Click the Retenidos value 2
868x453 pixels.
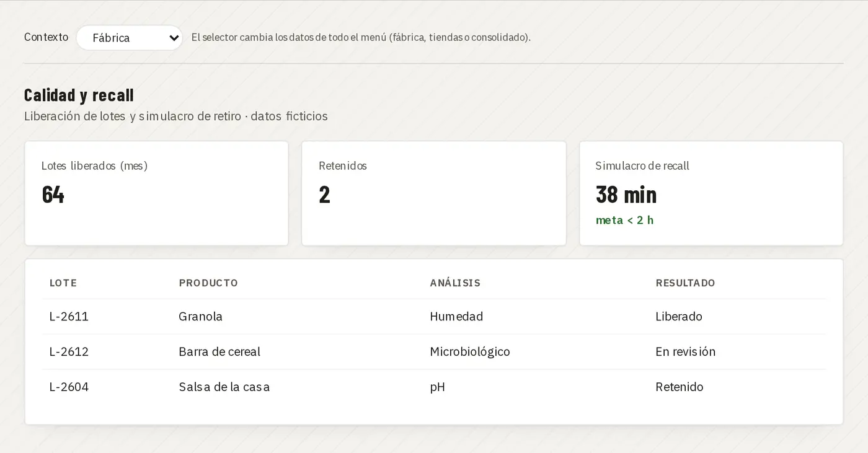pyautogui.click(x=324, y=195)
